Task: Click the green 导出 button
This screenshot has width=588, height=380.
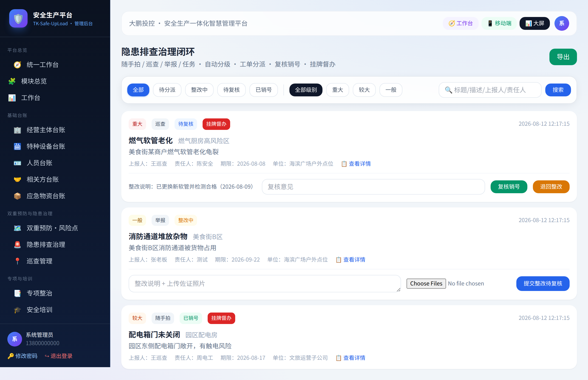Action: pos(563,57)
